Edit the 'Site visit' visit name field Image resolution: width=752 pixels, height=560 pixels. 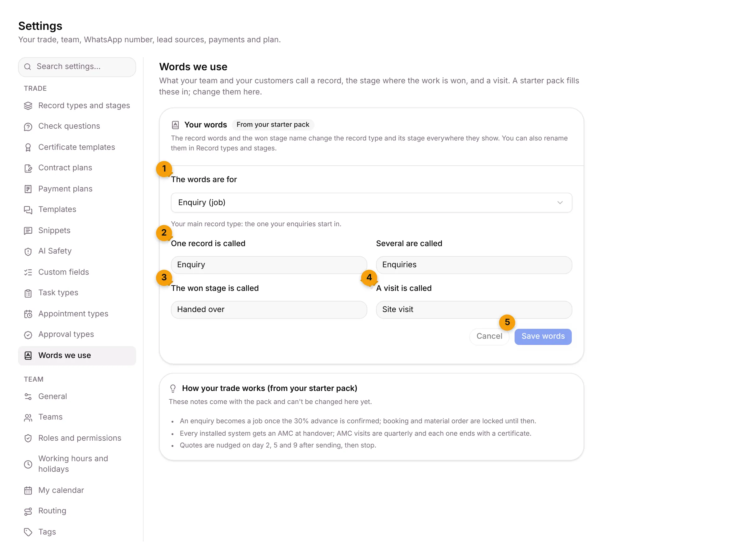[x=474, y=310]
